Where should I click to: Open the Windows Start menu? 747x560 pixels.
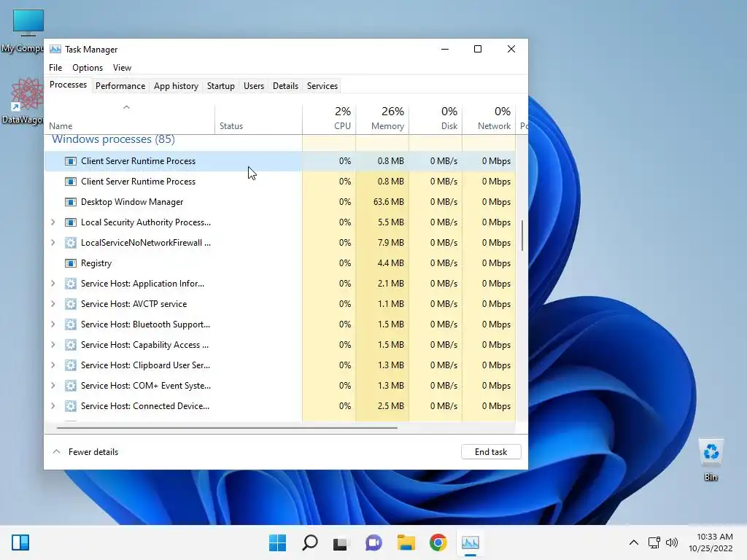(x=277, y=542)
